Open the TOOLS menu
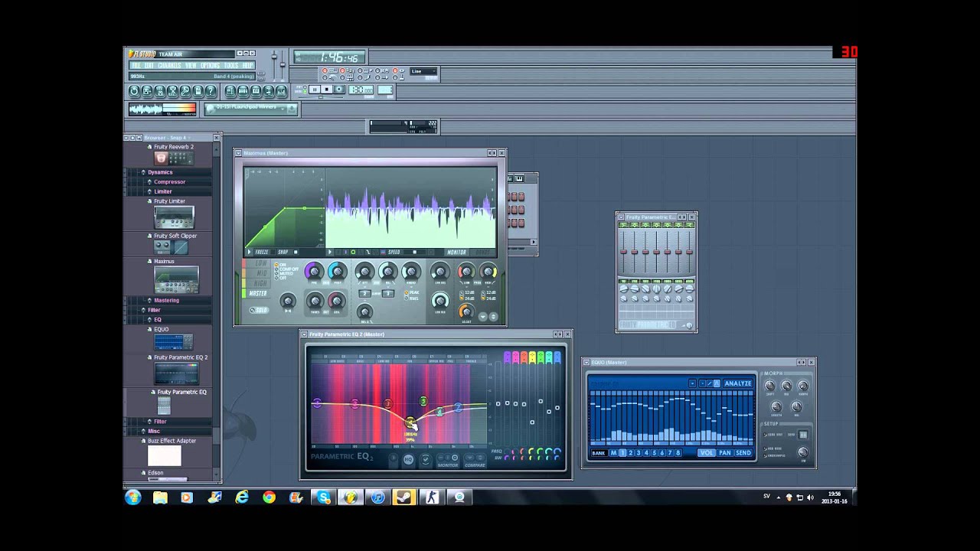The image size is (980, 551). tap(231, 65)
